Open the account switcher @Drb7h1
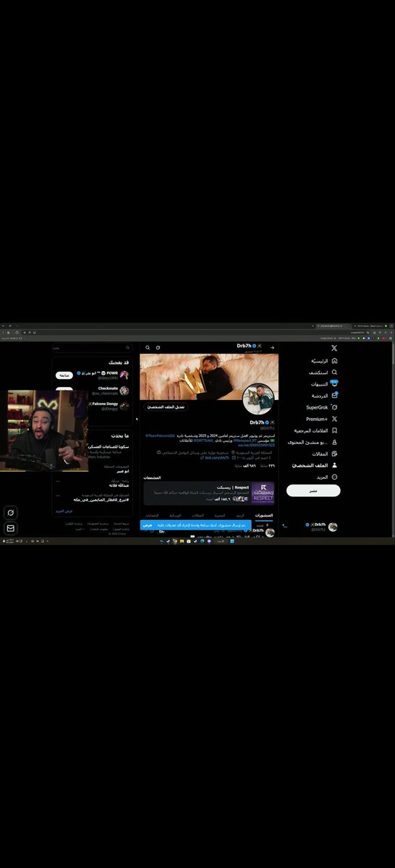The width and height of the screenshot is (395, 868). (x=311, y=527)
